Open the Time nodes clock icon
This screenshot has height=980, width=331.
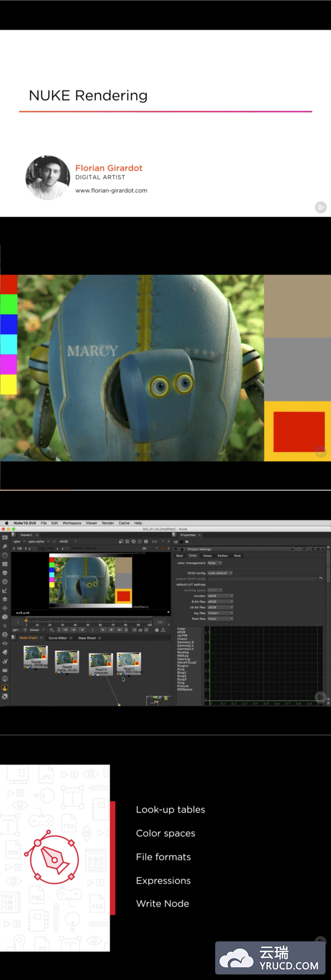tap(5, 555)
